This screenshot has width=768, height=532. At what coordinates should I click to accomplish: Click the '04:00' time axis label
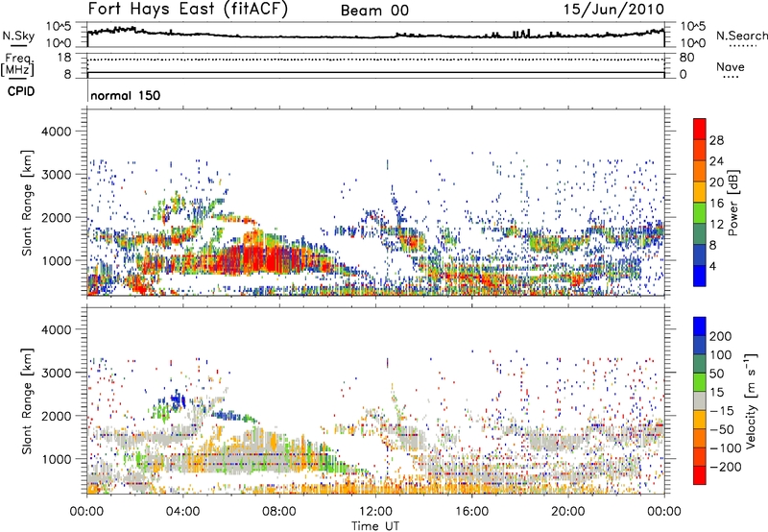click(x=183, y=512)
